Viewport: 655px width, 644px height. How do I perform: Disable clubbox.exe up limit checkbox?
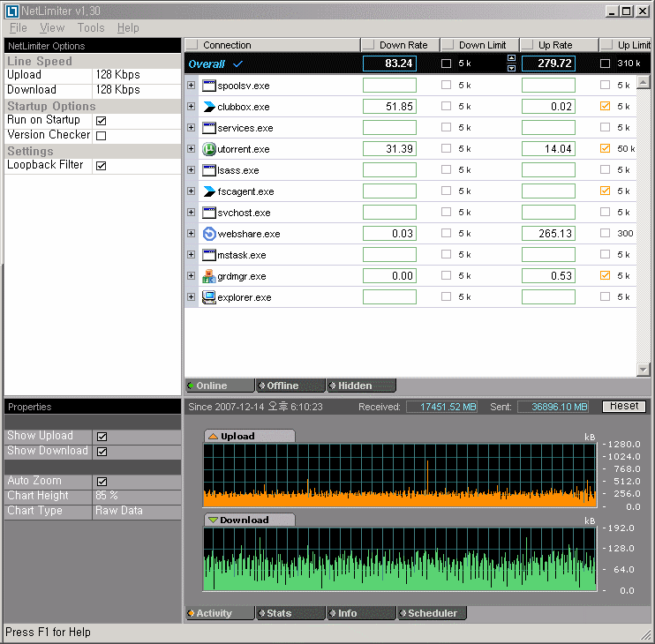605,106
